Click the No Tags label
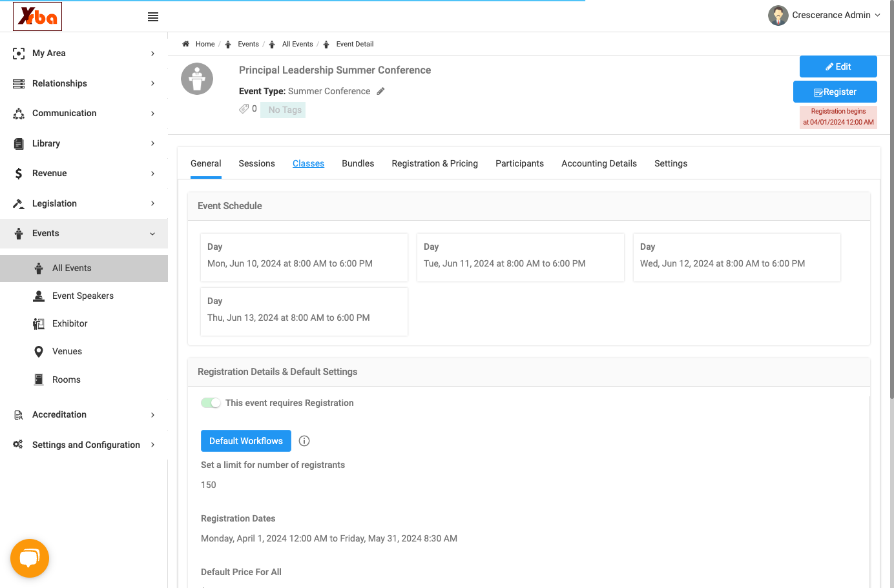This screenshot has height=588, width=894. pos(283,110)
